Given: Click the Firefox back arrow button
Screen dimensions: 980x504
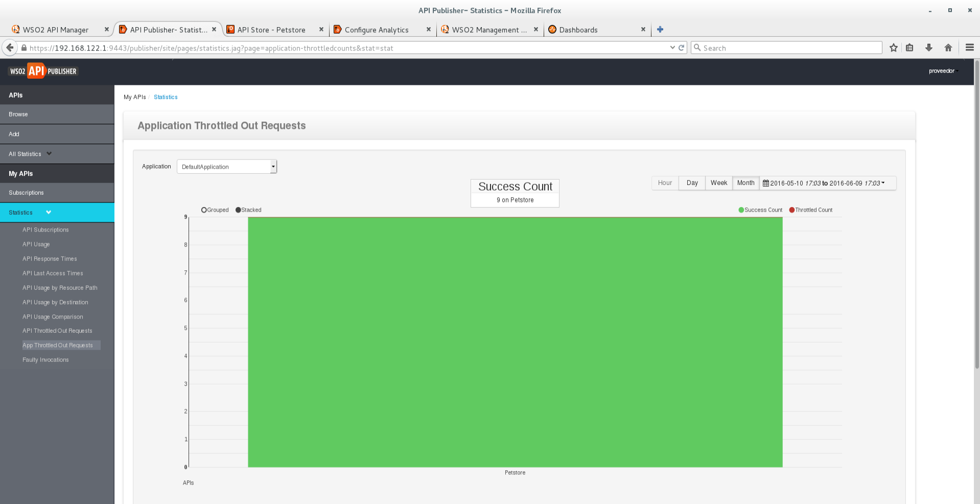Looking at the screenshot, I should (x=10, y=48).
